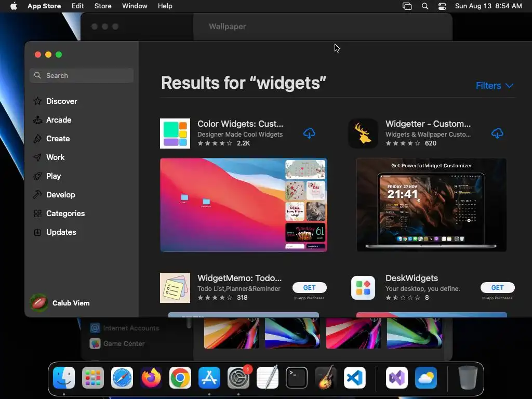Open the App Store menu
532x399 pixels.
click(44, 6)
